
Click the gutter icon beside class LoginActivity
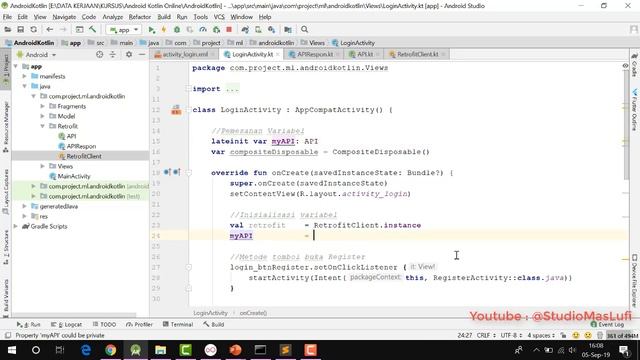[176, 110]
